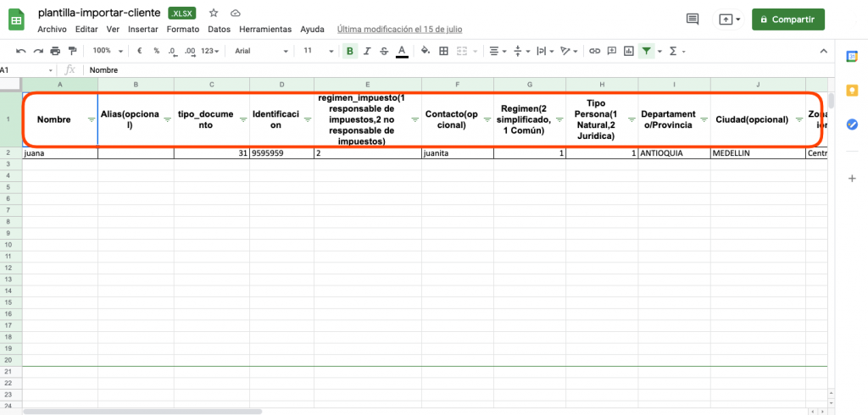Open more number formats 123 dropdown

point(210,51)
